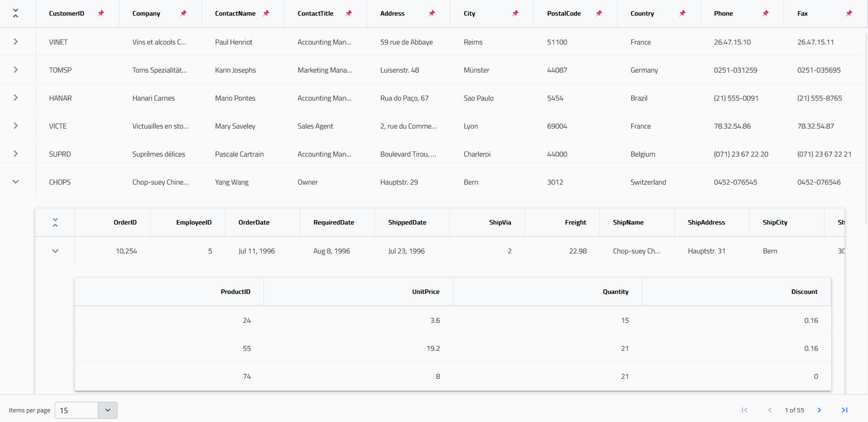Click the 'Aug 8, 1996' required date cell
This screenshot has height=422, width=868.
pyautogui.click(x=337, y=251)
